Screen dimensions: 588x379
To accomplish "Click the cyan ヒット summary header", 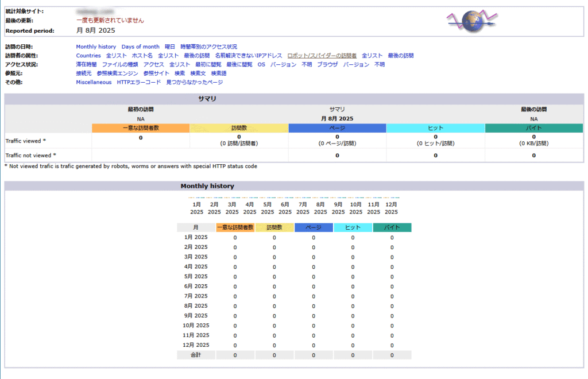I will (435, 128).
